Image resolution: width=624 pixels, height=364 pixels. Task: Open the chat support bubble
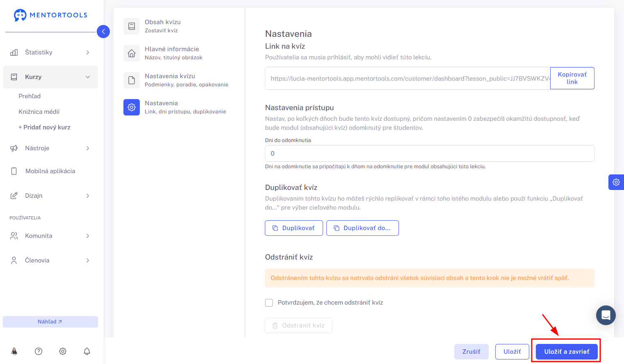[x=606, y=315]
